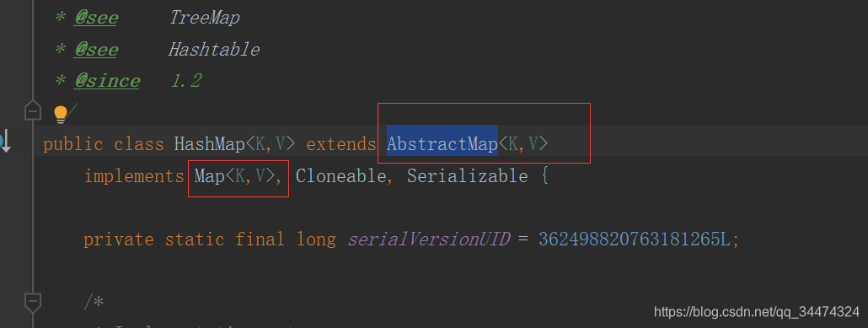868x328 pixels.
Task: Click the yellow lightbulb intention icon
Action: [x=61, y=114]
